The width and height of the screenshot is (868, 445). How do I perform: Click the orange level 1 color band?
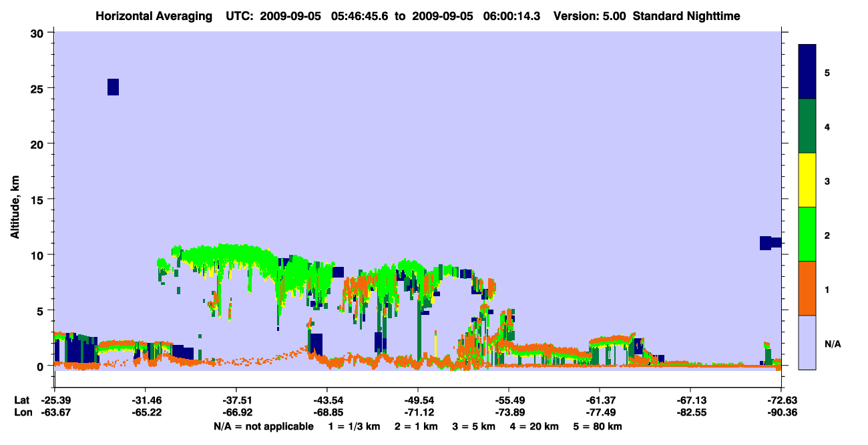(807, 288)
